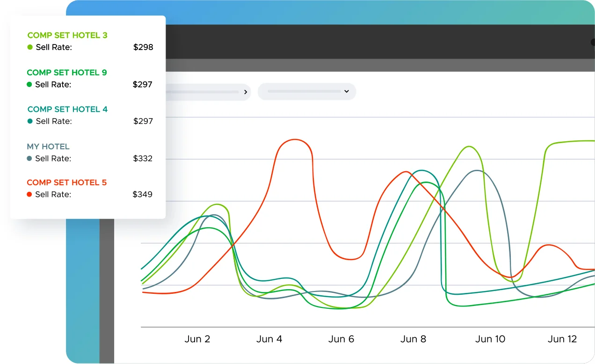Click the Jun 6 axis label
Image resolution: width=595 pixels, height=364 pixels.
click(x=341, y=339)
